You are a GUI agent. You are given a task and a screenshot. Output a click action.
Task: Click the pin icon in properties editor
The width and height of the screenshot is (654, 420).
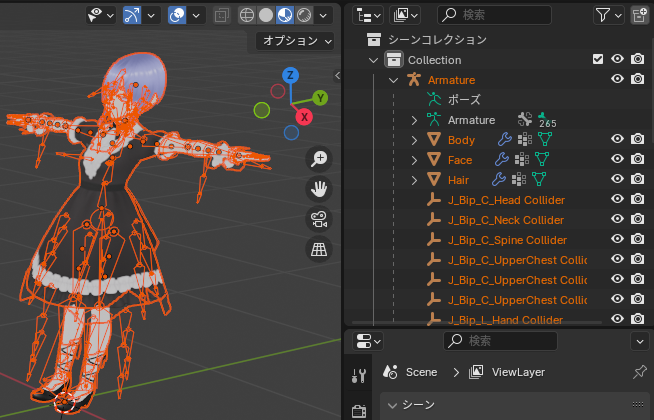click(x=639, y=372)
